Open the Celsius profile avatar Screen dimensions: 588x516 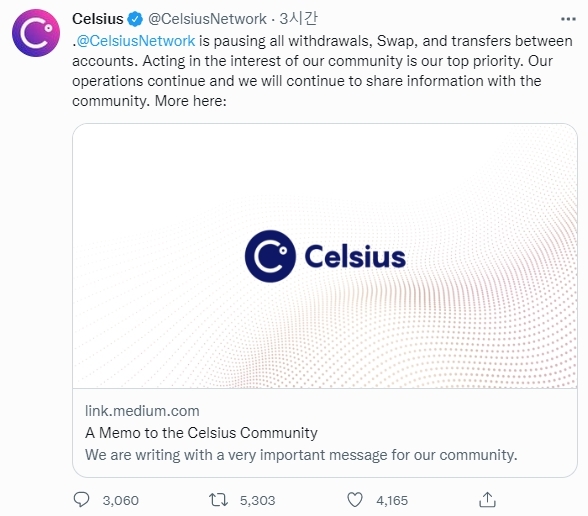[36, 33]
